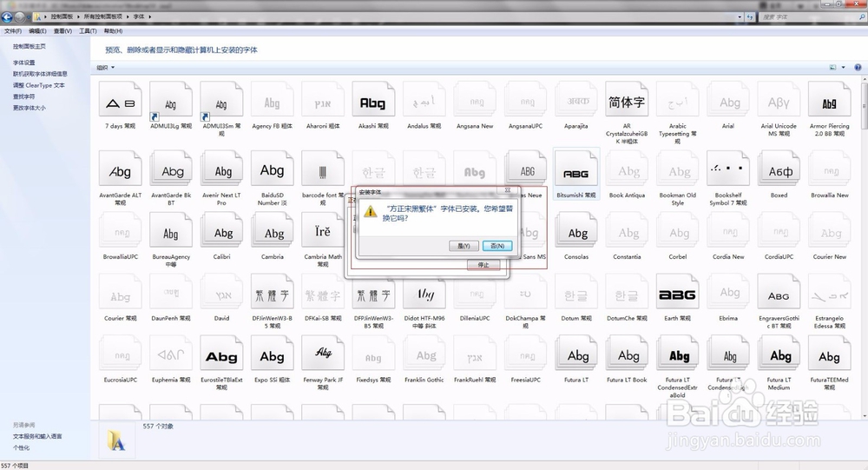
Task: Click the 停止 button in the progress window
Action: [483, 264]
